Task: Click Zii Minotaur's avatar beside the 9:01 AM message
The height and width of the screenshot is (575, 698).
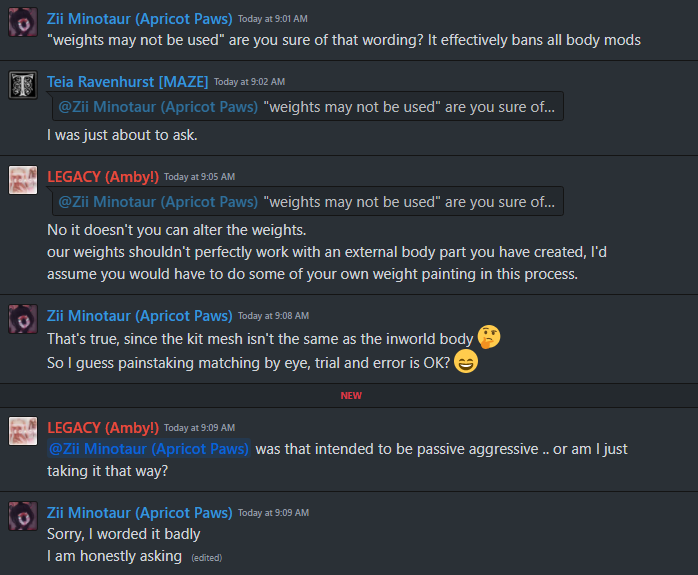Action: (23, 22)
